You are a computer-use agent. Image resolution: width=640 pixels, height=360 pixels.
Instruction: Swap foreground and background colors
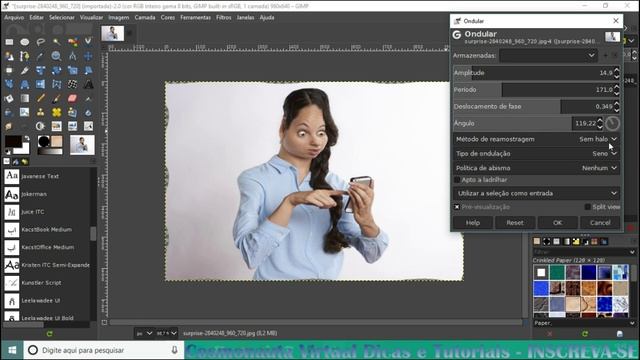coord(27,138)
